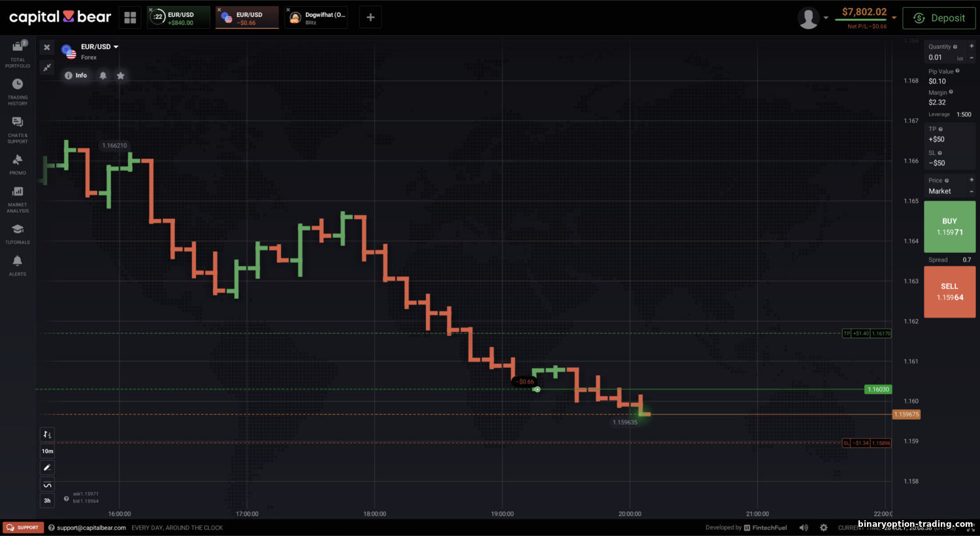This screenshot has width=980, height=536.
Task: Open the account balance dropdown arrow
Action: click(894, 18)
